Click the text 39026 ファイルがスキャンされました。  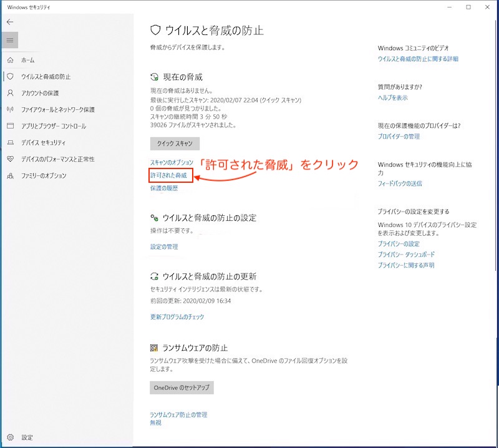[193, 125]
